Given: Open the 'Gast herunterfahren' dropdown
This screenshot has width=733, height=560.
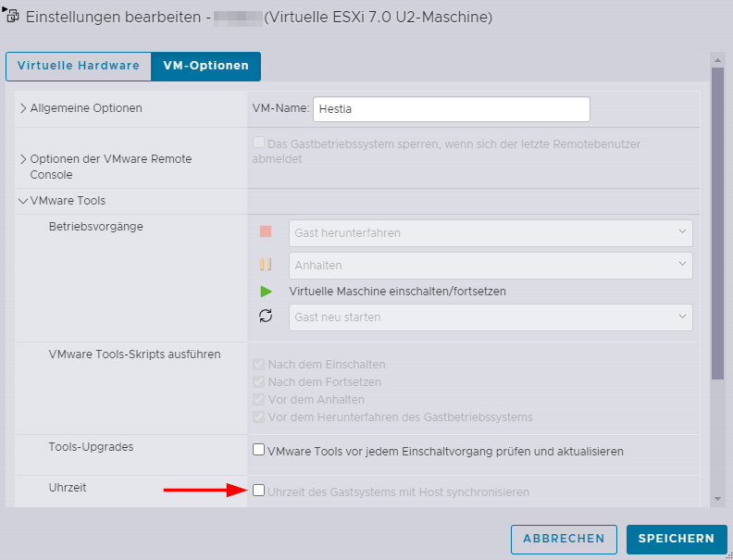Looking at the screenshot, I should 491,232.
